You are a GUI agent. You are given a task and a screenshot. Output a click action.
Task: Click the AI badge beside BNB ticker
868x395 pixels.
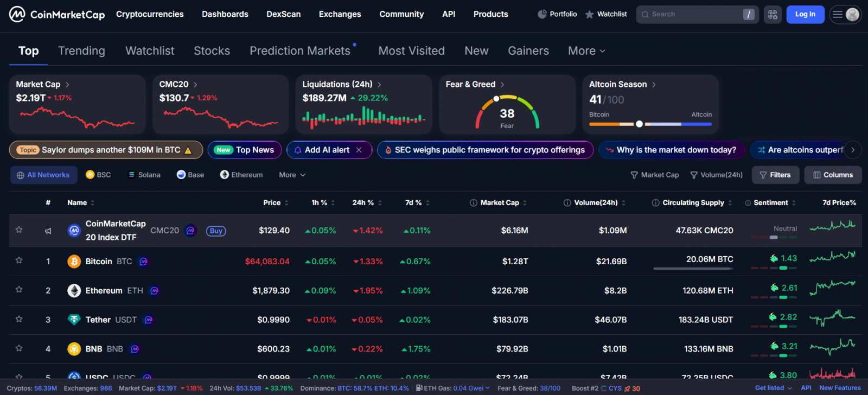135,349
